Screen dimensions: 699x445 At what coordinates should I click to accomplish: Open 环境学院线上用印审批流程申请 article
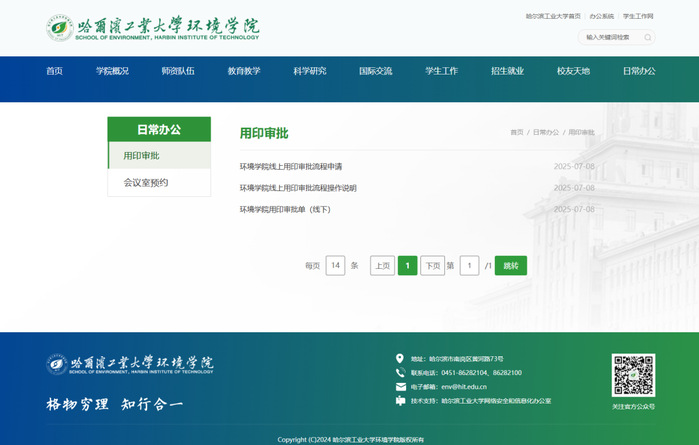[291, 166]
